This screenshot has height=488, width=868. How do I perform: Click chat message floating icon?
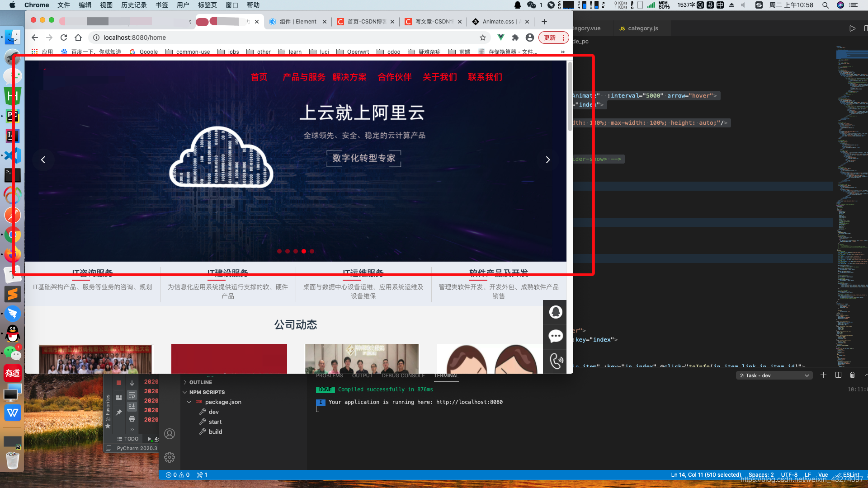click(555, 337)
